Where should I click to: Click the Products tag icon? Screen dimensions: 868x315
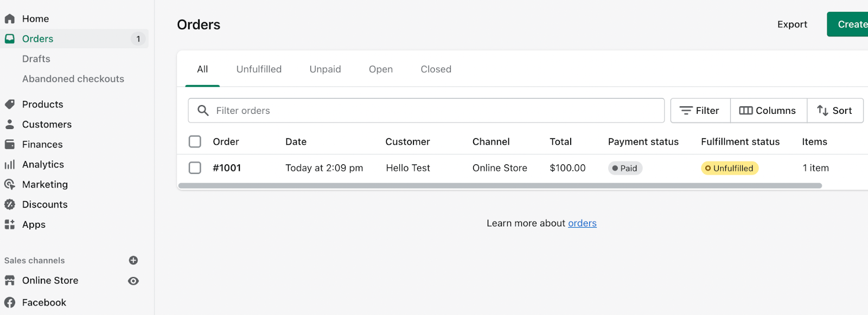point(10,104)
